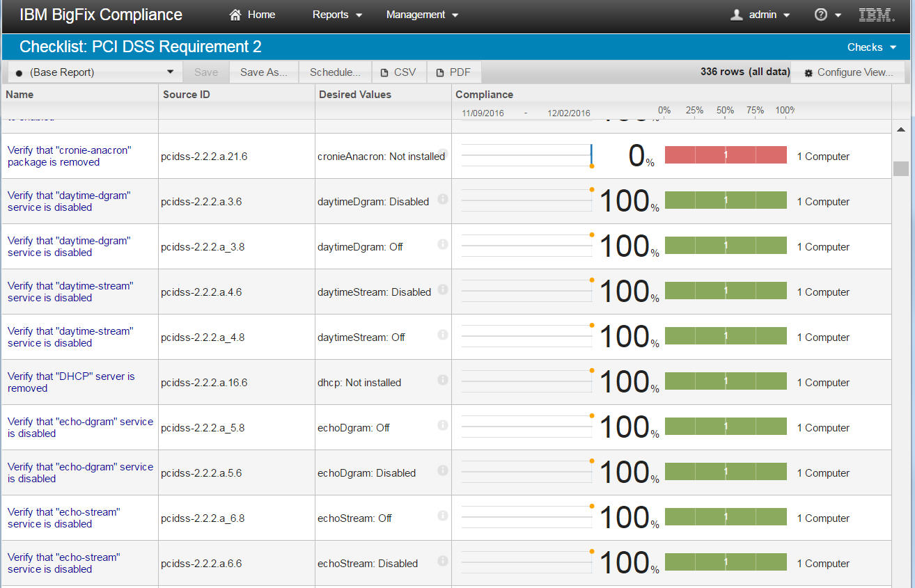Click the info icon beside echoStream: Off
This screenshot has width=915, height=588.
click(443, 516)
